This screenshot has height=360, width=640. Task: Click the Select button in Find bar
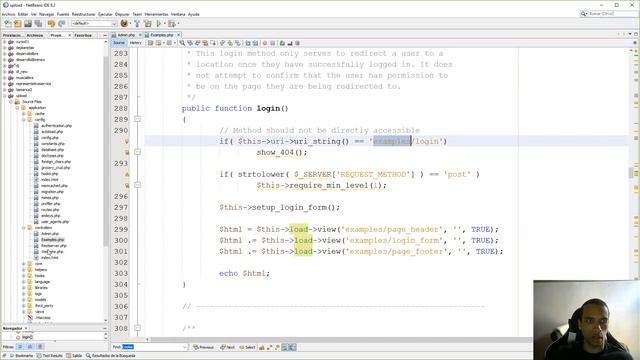(247, 347)
